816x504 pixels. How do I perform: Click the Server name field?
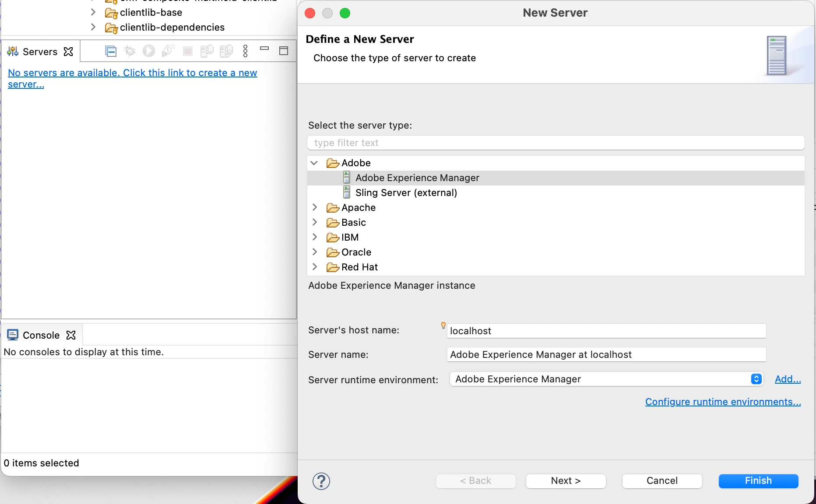(606, 354)
